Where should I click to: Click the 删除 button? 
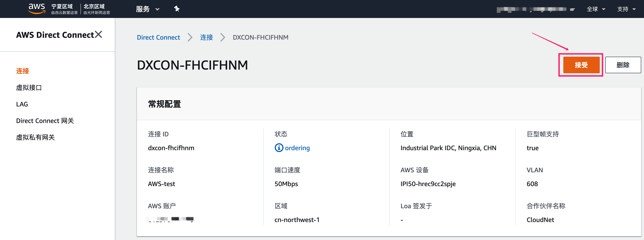[623, 65]
